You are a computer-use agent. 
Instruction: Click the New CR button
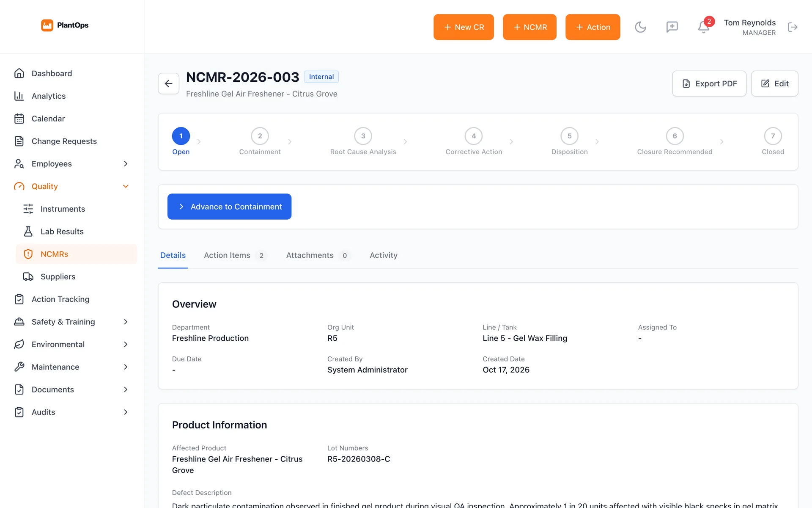464,27
